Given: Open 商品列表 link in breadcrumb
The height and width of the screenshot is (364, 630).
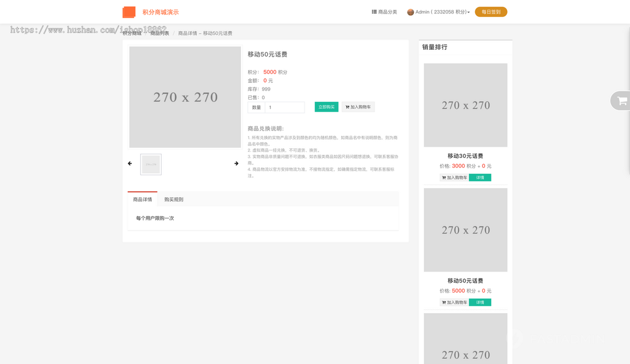Looking at the screenshot, I should [160, 32].
